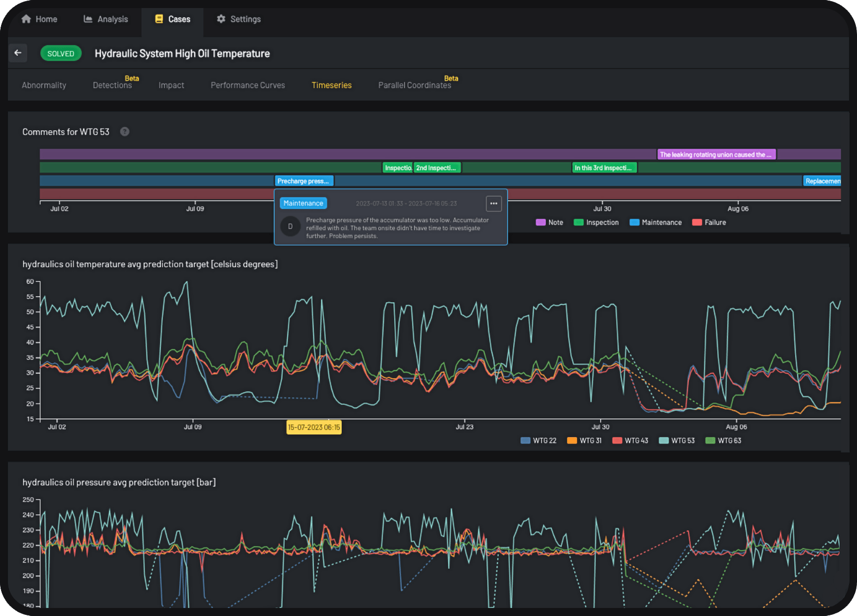Click the green SOLVED status badge

(x=61, y=54)
